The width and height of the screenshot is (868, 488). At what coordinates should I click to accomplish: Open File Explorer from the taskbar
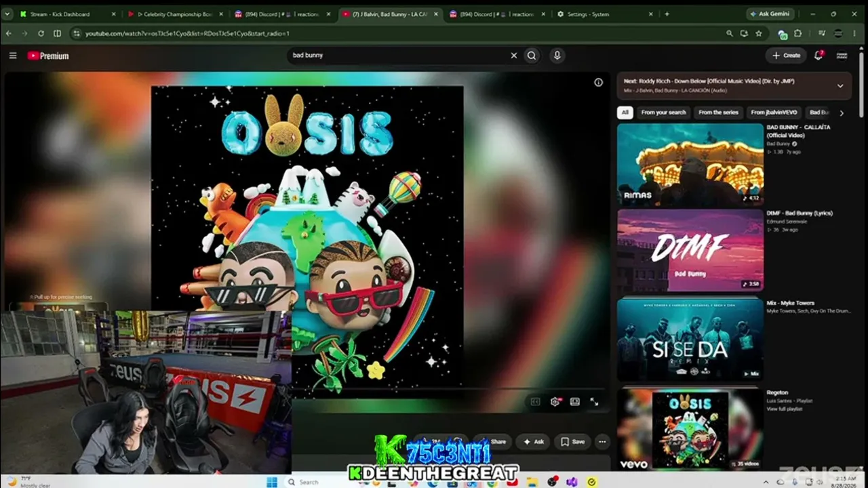pyautogui.click(x=532, y=482)
